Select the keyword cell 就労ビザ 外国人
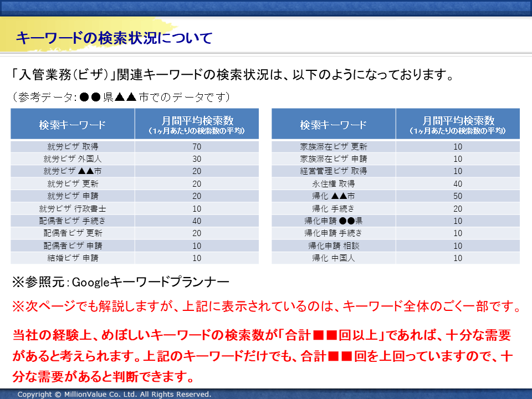Image resolution: width=532 pixels, height=399 pixels. [73, 159]
